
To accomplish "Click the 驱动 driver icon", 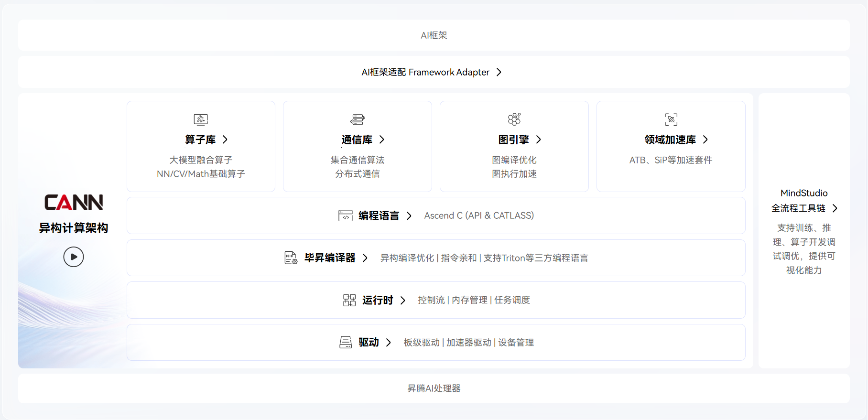I will 346,343.
